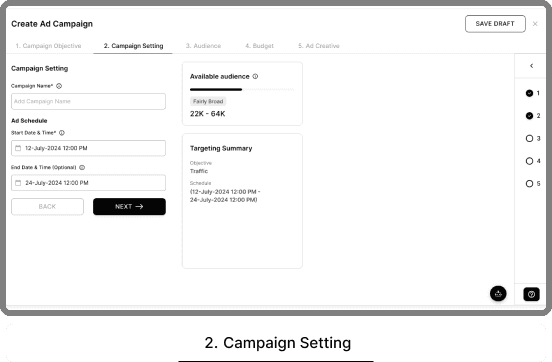This screenshot has height=362, width=552.
Task: Switch to the 4. Budget tab
Action: pyautogui.click(x=259, y=46)
